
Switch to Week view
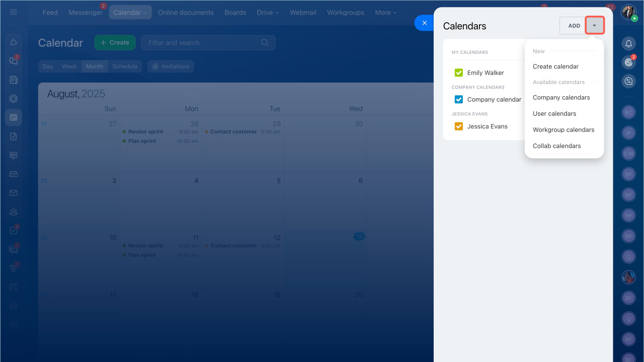click(69, 66)
